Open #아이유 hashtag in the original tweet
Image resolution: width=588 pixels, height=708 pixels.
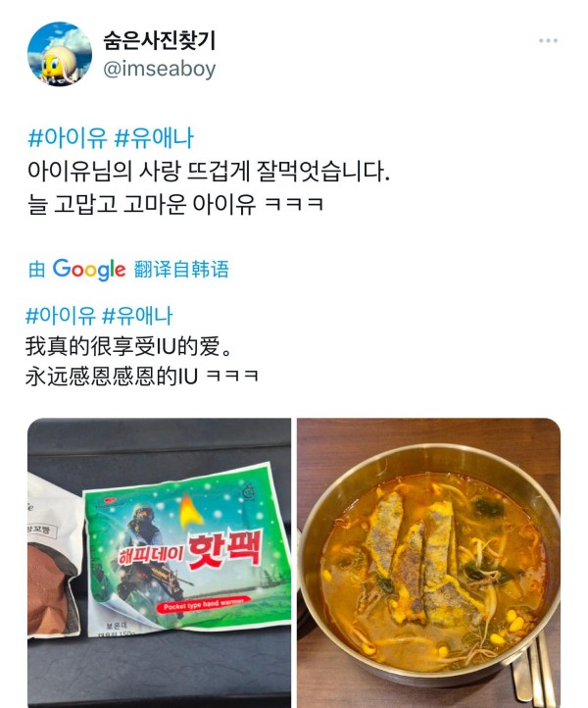[68, 138]
